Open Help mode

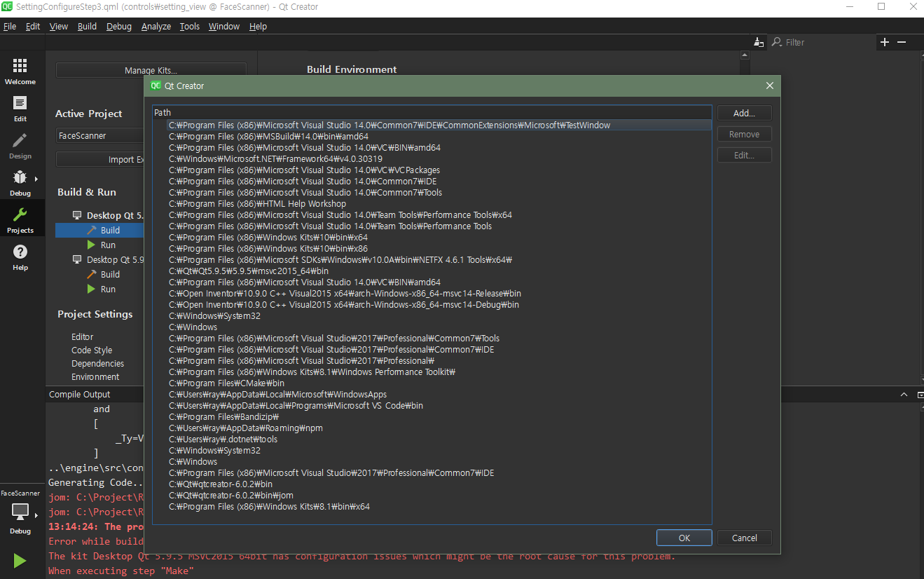[x=20, y=257]
